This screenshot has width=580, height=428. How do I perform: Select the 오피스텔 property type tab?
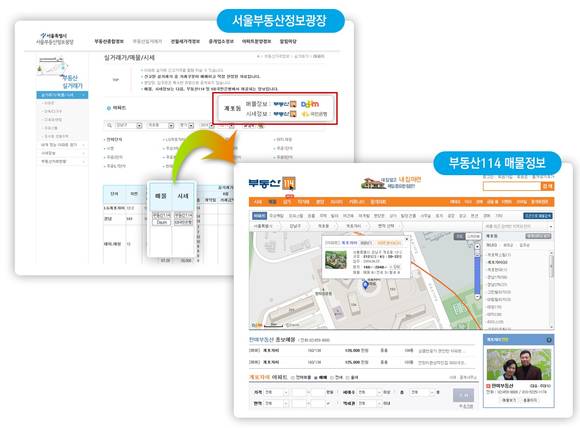[296, 216]
